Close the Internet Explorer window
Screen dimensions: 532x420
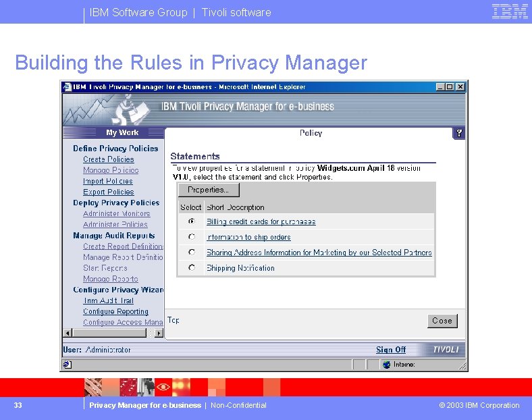click(460, 87)
